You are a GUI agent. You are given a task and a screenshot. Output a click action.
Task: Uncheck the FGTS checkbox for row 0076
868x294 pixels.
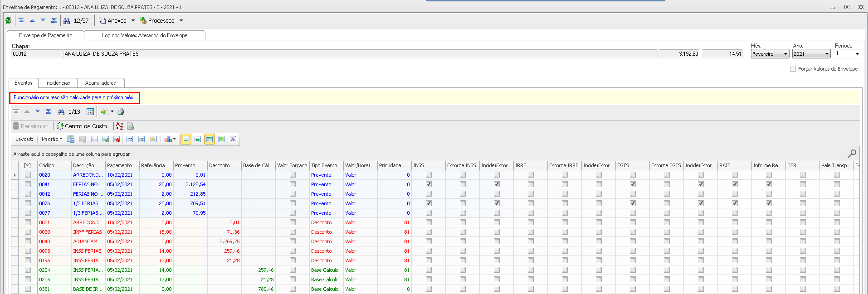(x=633, y=203)
